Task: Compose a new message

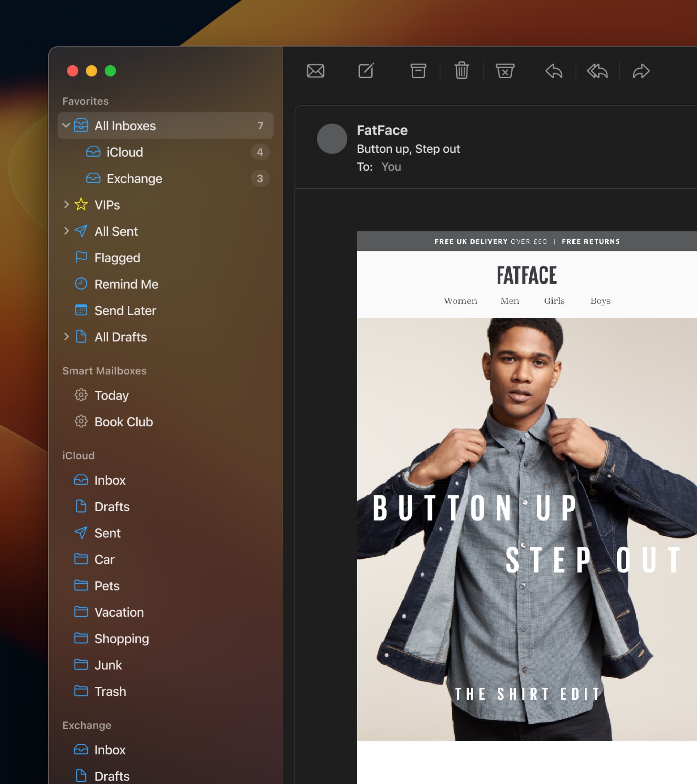Action: [366, 71]
